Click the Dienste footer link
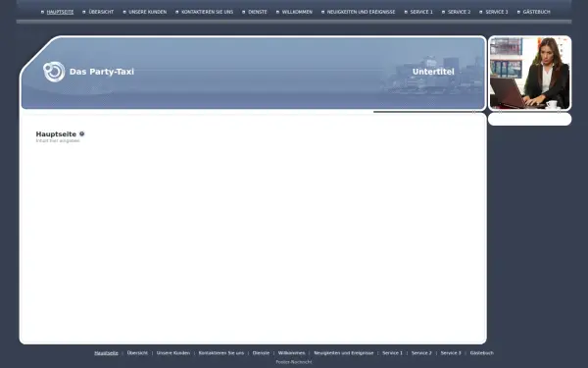This screenshot has height=368, width=588. (x=261, y=353)
